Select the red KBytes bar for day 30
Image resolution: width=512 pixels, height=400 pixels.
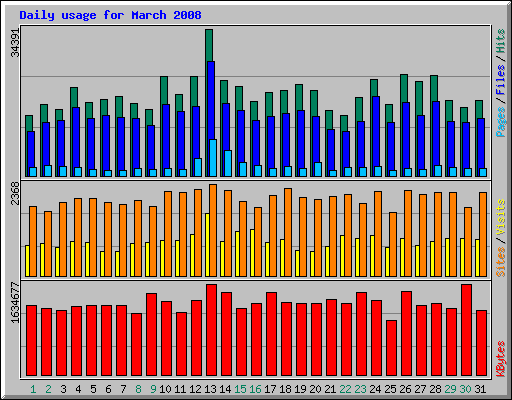(x=466, y=330)
